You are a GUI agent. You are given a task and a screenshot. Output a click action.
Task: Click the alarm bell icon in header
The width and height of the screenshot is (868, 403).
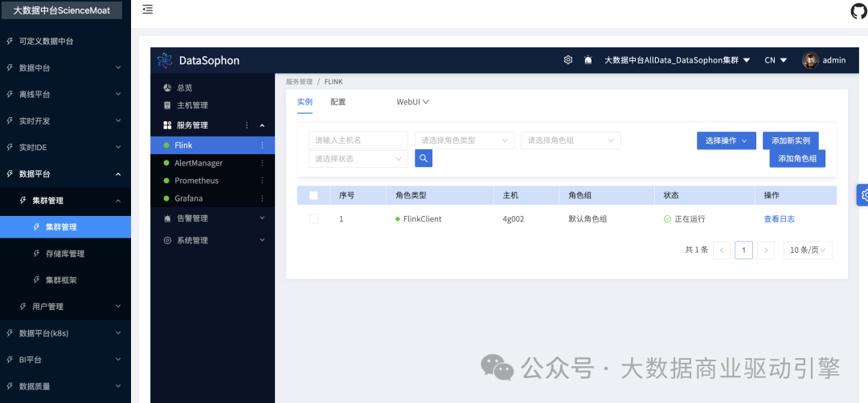click(x=588, y=60)
